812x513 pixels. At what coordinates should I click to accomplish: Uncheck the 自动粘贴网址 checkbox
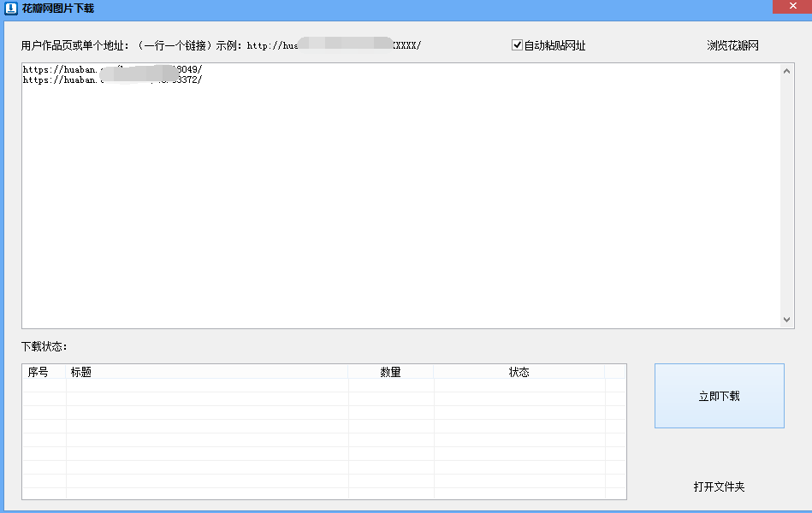(517, 45)
